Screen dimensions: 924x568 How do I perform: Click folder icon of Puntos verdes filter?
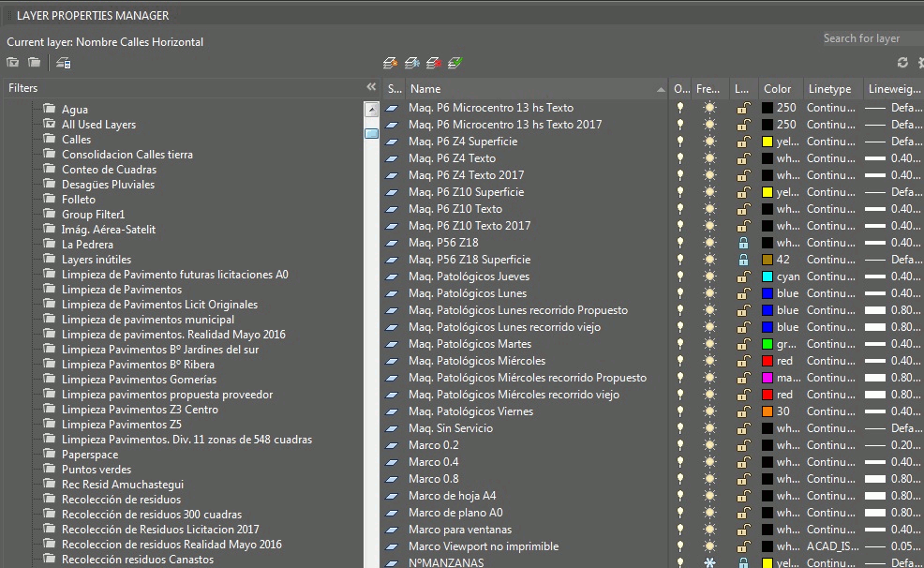click(x=50, y=469)
